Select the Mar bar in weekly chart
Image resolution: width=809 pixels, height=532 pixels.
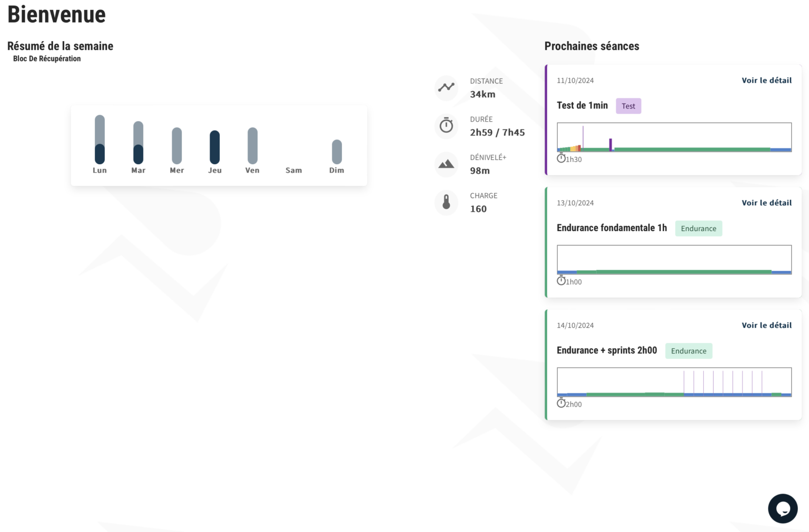(x=138, y=143)
